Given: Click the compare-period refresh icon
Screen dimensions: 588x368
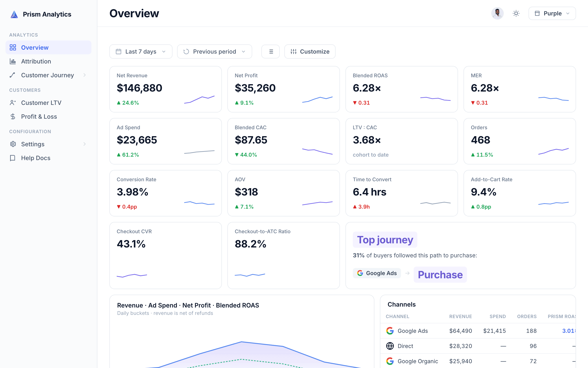Looking at the screenshot, I should [x=186, y=52].
